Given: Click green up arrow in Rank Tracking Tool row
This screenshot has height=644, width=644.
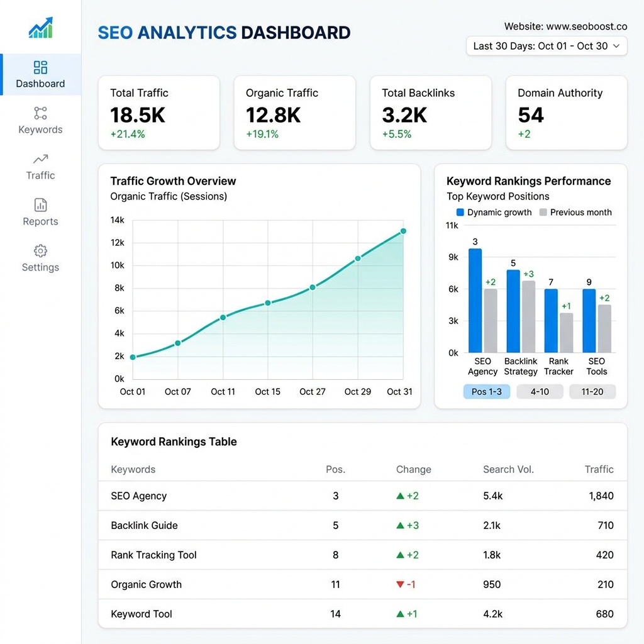Looking at the screenshot, I should pos(400,555).
